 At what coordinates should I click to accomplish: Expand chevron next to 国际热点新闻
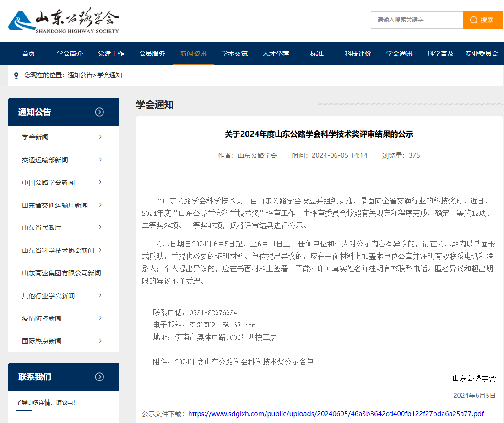100,341
